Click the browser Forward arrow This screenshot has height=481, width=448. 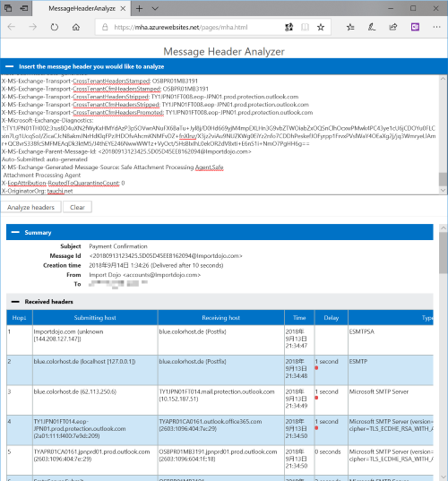click(32, 27)
